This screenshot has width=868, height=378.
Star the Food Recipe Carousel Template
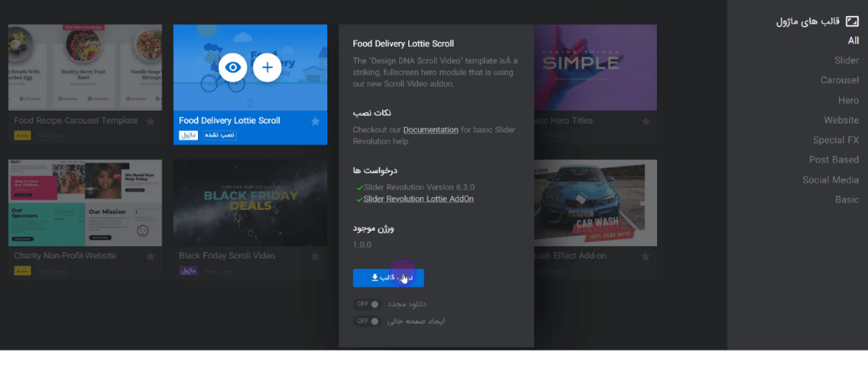[x=150, y=121]
